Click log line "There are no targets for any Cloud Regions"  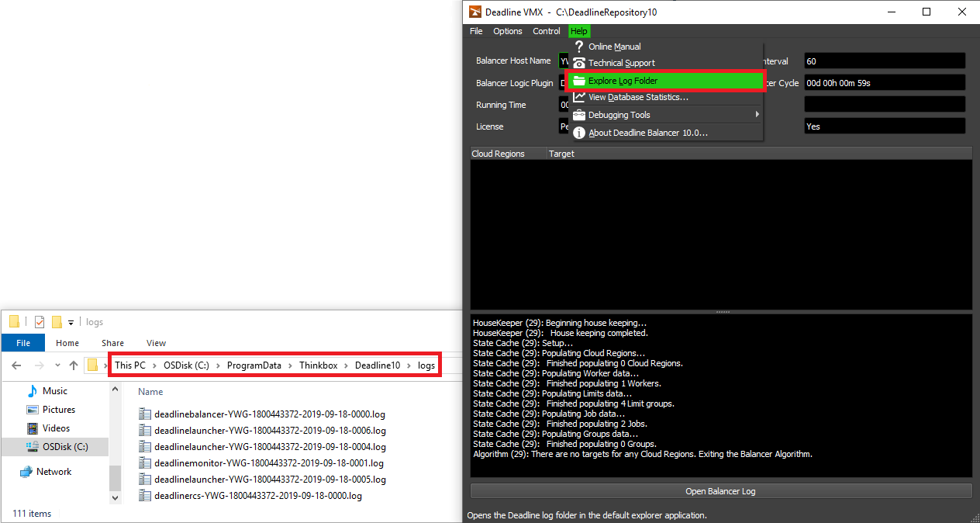pyautogui.click(x=613, y=454)
